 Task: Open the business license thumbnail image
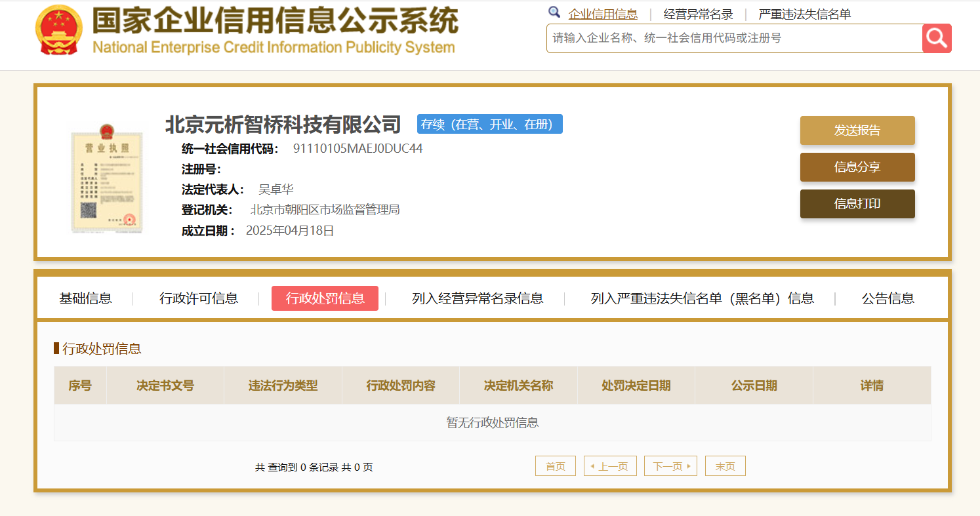click(106, 178)
